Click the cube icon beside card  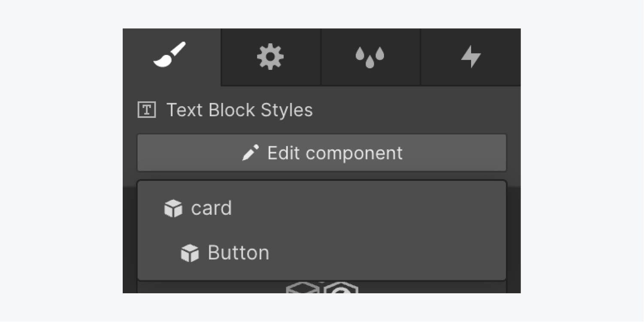coord(173,209)
